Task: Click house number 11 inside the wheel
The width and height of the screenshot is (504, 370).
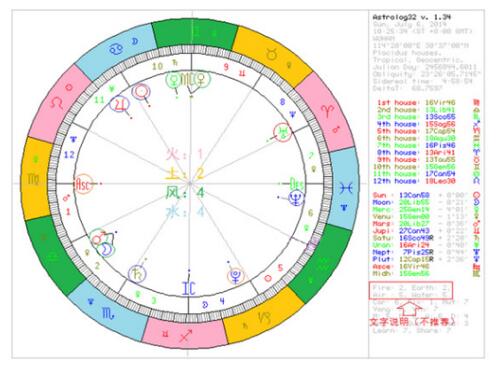Action: 99,100
